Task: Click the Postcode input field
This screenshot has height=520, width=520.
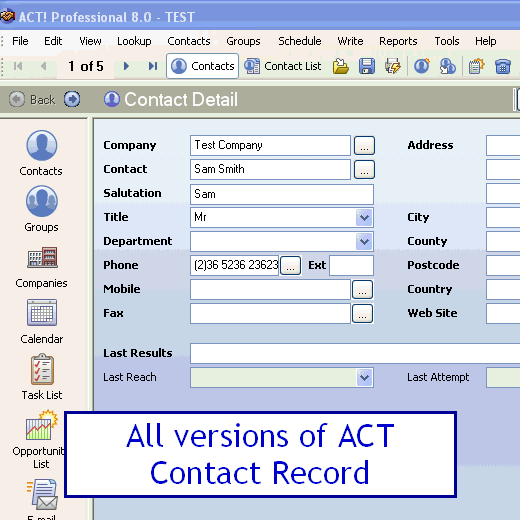Action: (x=503, y=265)
